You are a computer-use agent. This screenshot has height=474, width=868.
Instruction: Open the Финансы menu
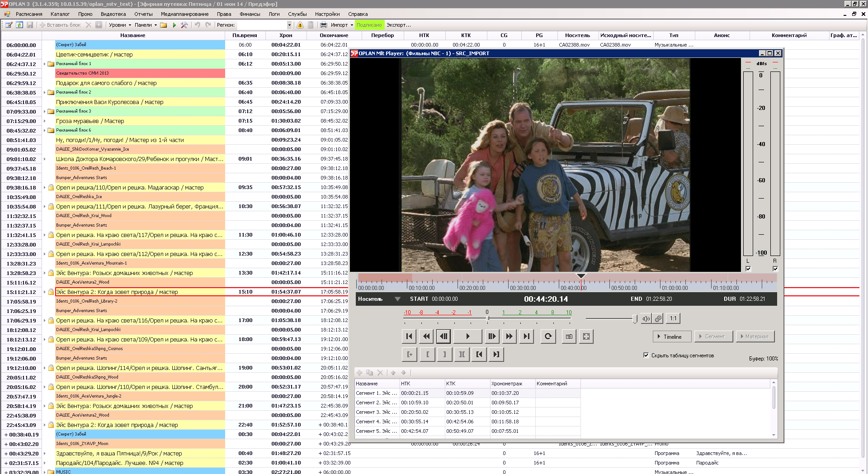250,14
